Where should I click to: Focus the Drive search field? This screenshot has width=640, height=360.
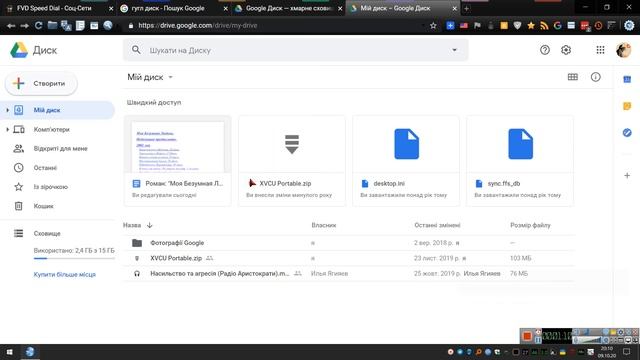296,50
